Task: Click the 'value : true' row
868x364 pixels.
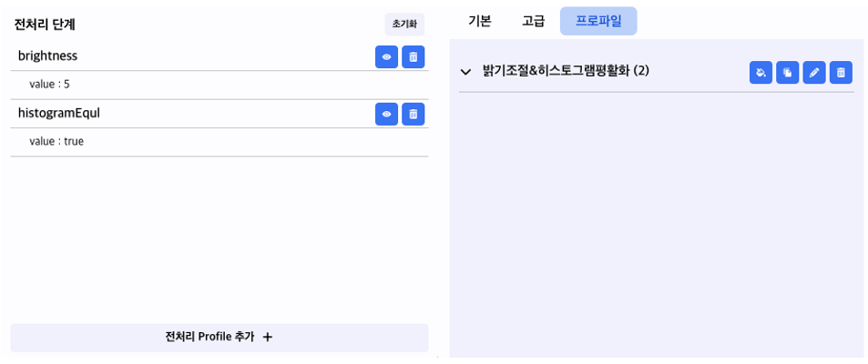Action: click(x=220, y=142)
